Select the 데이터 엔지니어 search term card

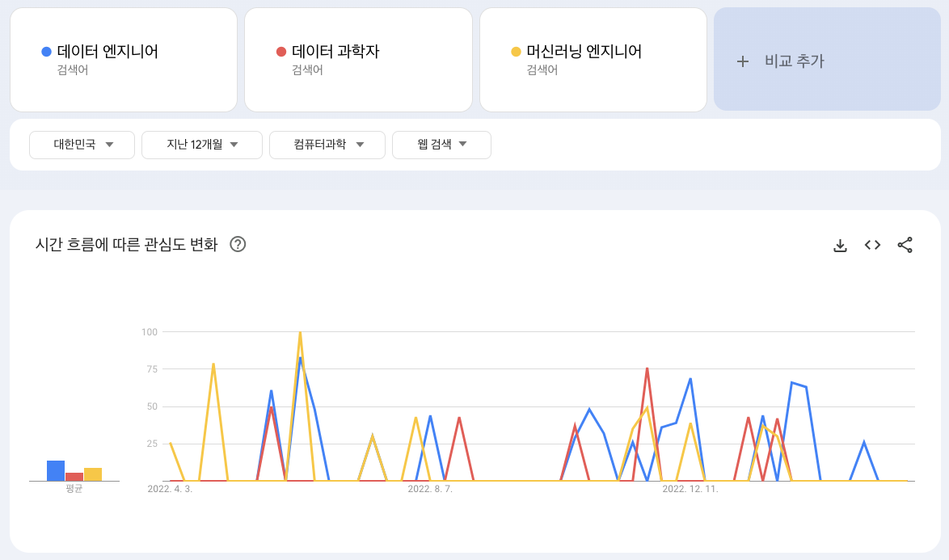pyautogui.click(x=124, y=60)
